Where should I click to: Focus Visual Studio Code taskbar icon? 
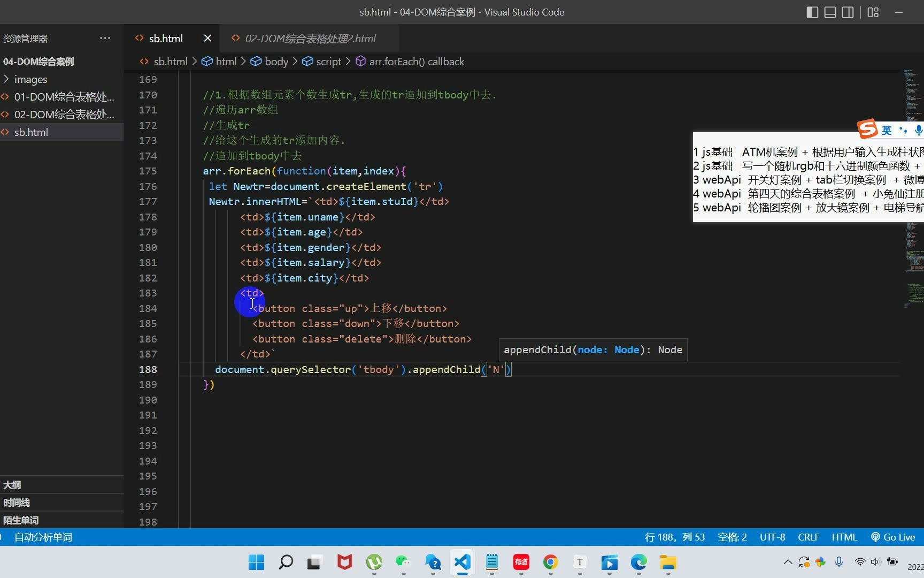click(463, 562)
